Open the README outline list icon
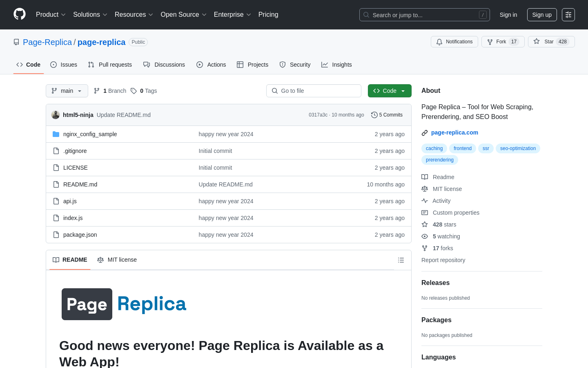 (x=401, y=260)
